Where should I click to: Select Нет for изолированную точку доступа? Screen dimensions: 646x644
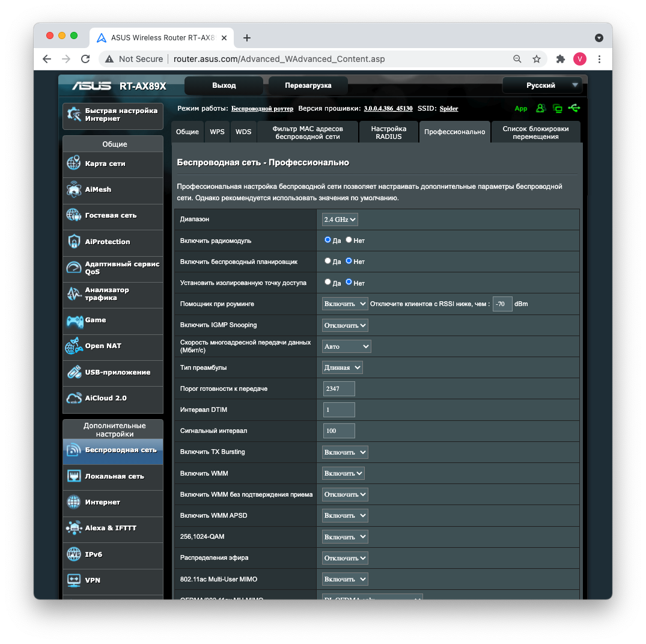coord(349,281)
